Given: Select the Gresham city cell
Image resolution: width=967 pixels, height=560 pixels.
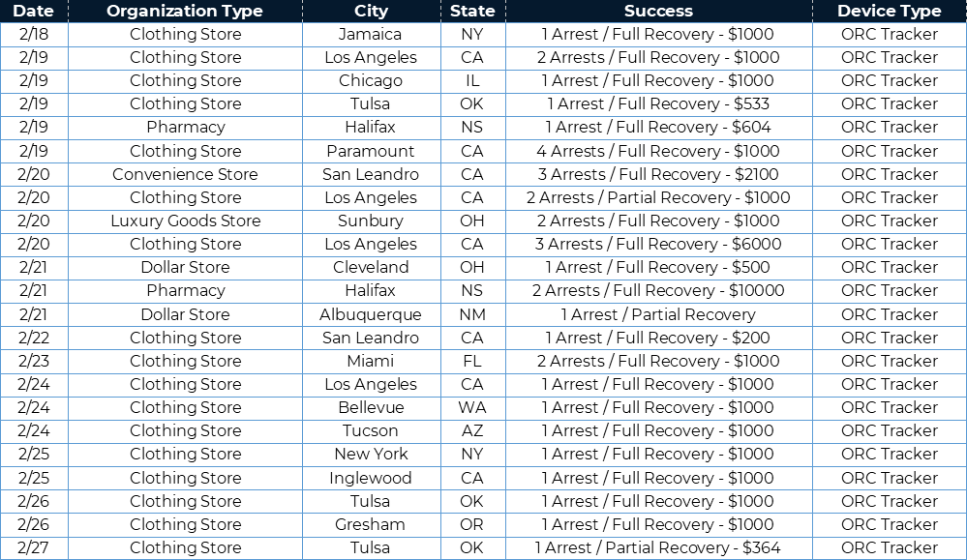Looking at the screenshot, I should tap(371, 524).
